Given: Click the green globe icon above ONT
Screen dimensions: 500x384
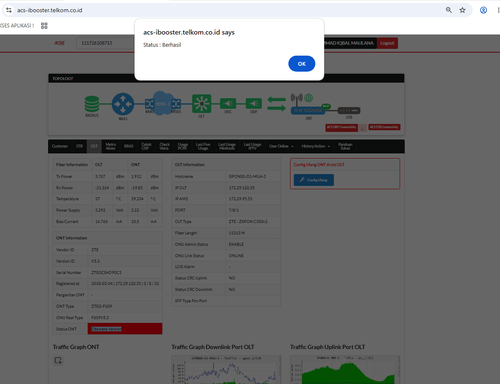Looking at the screenshot, I should tap(309, 98).
